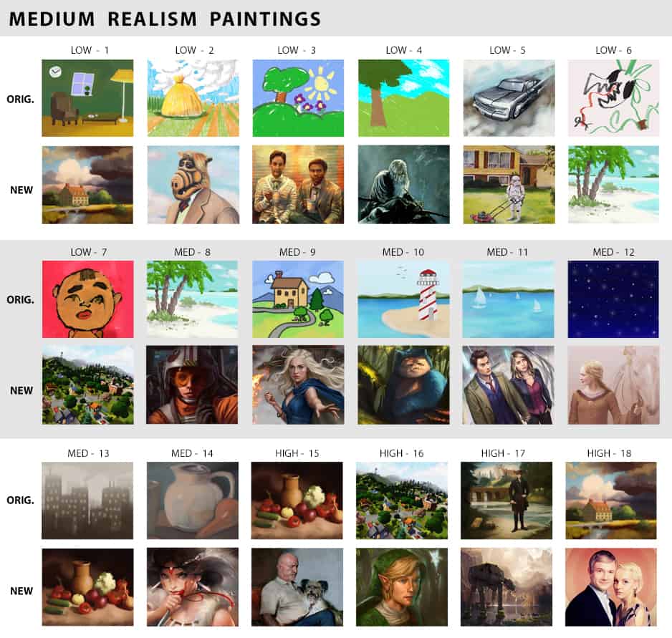Click the new Link elf portrait under HIGH - 16

402,587
